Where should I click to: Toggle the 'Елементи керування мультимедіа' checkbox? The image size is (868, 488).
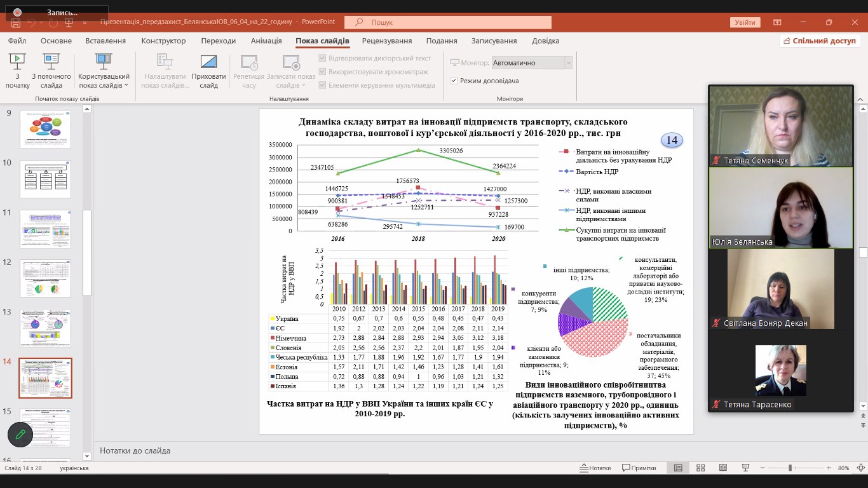(322, 85)
